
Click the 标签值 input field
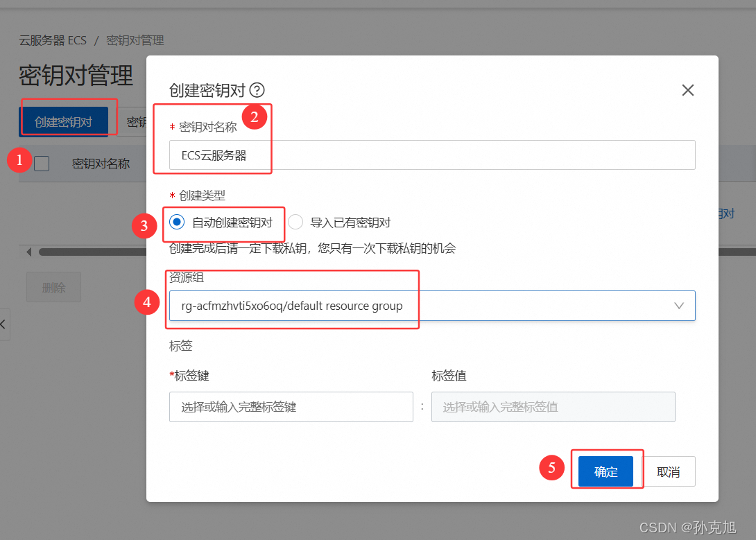pyautogui.click(x=553, y=407)
